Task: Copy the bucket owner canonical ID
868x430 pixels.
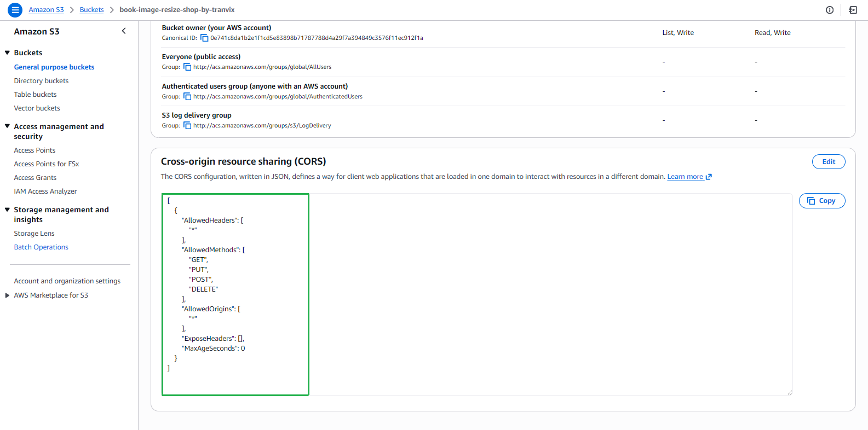Action: point(204,38)
